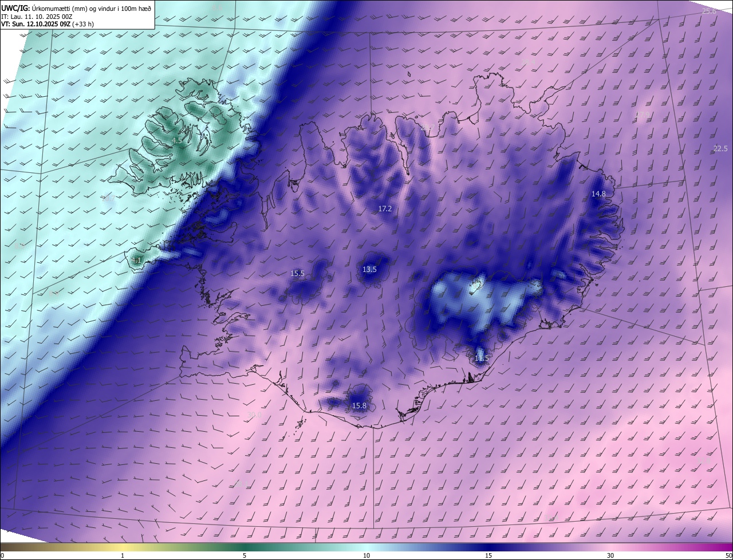This screenshot has width=733, height=560.
Task: Click the 5 tick on the color scale
Action: point(245,555)
